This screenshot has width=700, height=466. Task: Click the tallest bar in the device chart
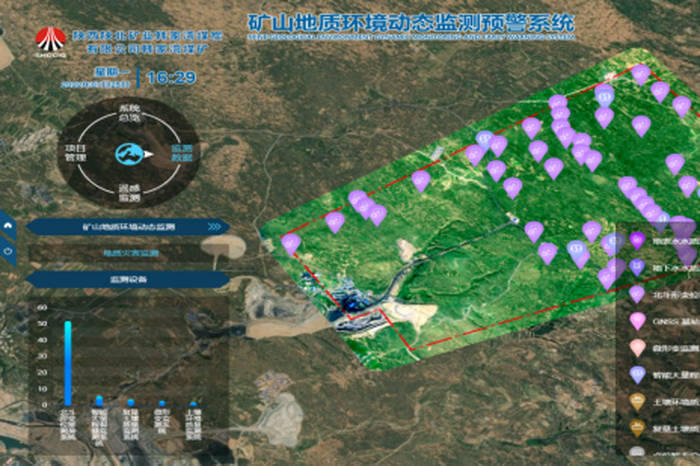tap(68, 362)
